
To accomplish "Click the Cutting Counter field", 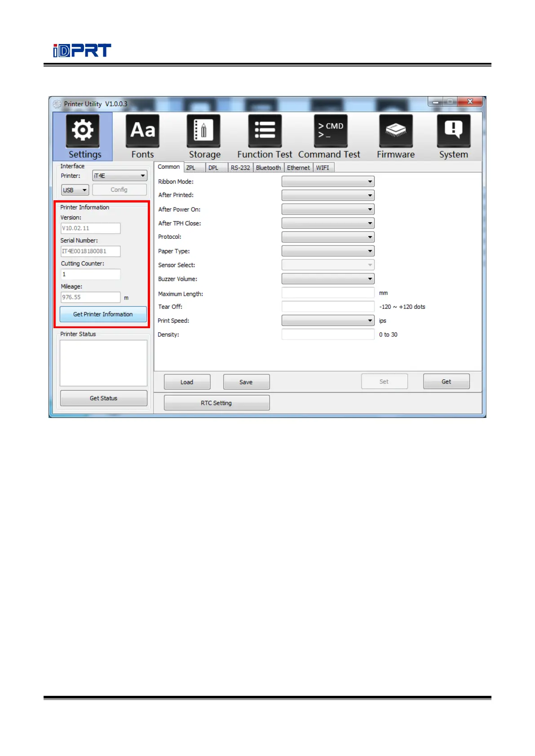I will pyautogui.click(x=90, y=274).
